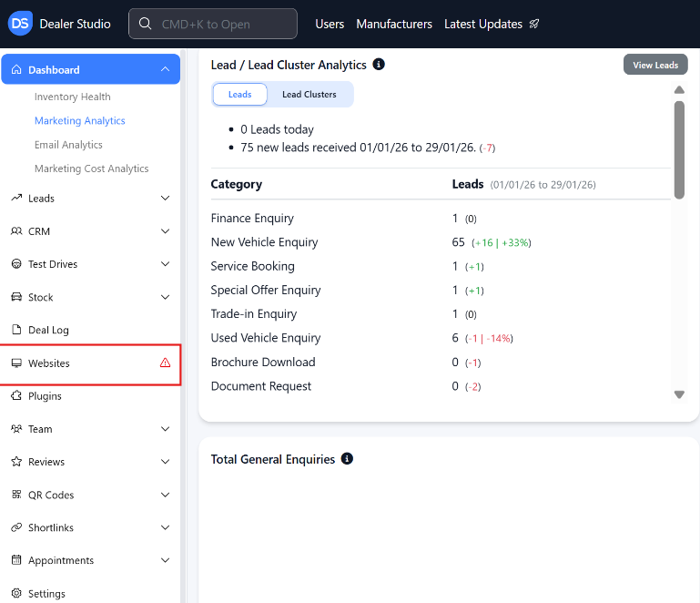700x603 pixels.
Task: Expand the Test Drives chevron
Action: coord(165,264)
